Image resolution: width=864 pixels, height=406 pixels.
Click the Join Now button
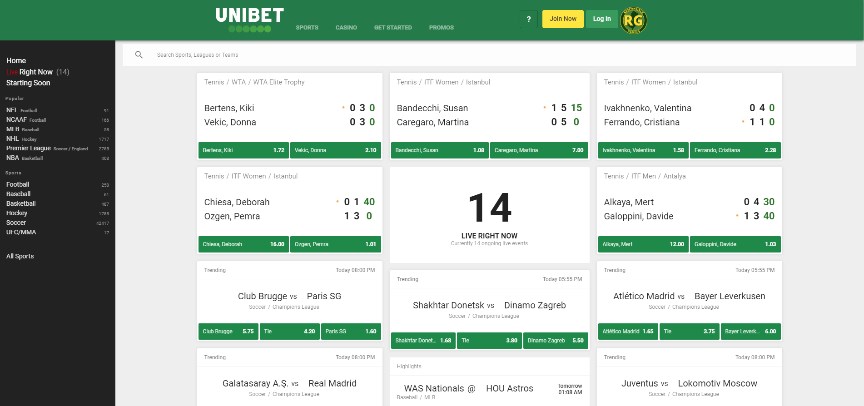(563, 19)
